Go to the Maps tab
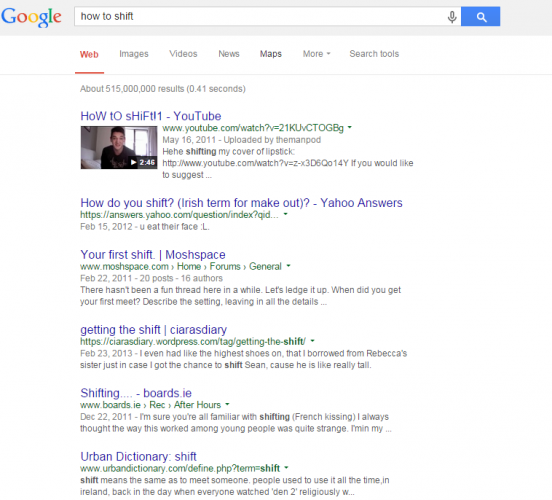Screen dimensions: 552x500 coord(271,54)
